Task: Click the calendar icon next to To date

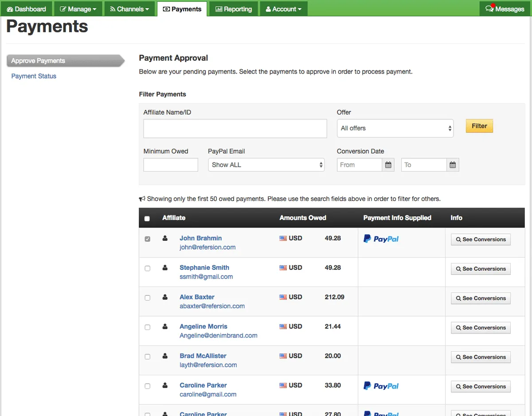Action: 452,165
